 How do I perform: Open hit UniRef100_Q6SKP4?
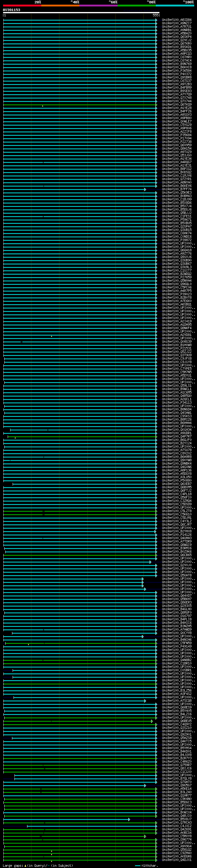click(x=176, y=37)
